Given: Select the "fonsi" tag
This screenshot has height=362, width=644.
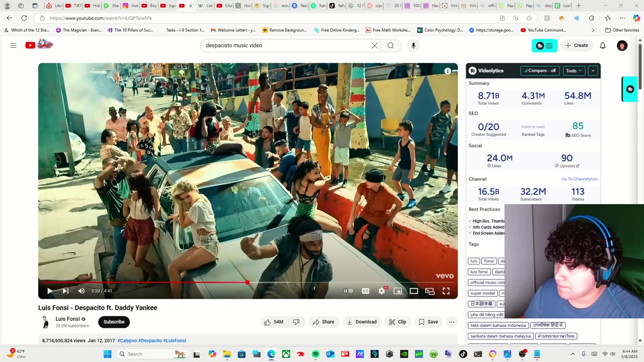Looking at the screenshot, I should coord(489,261).
